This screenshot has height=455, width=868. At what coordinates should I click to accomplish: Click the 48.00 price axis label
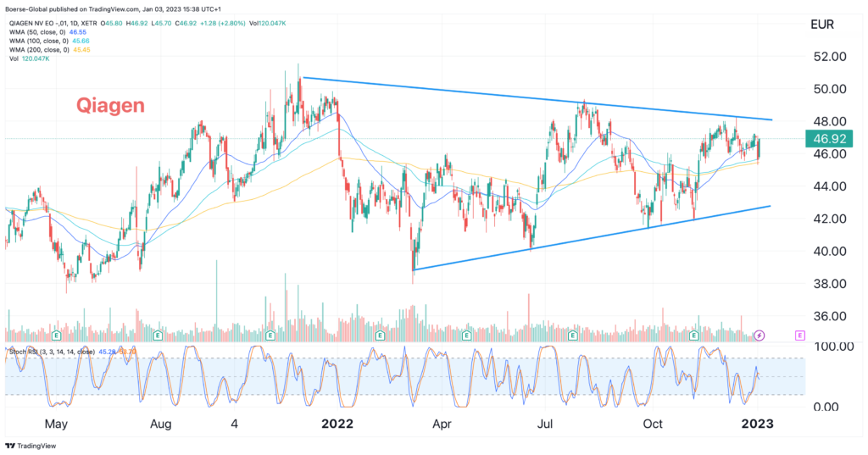point(829,121)
